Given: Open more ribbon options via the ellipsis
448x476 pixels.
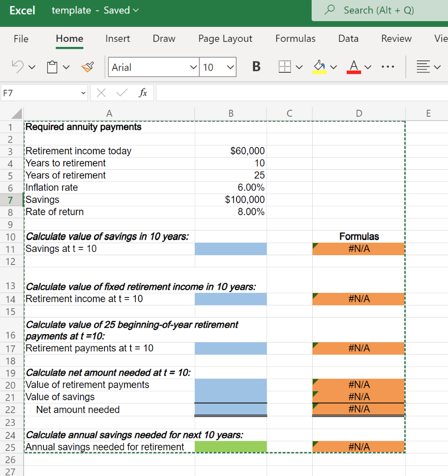Looking at the screenshot, I should click(x=388, y=67).
